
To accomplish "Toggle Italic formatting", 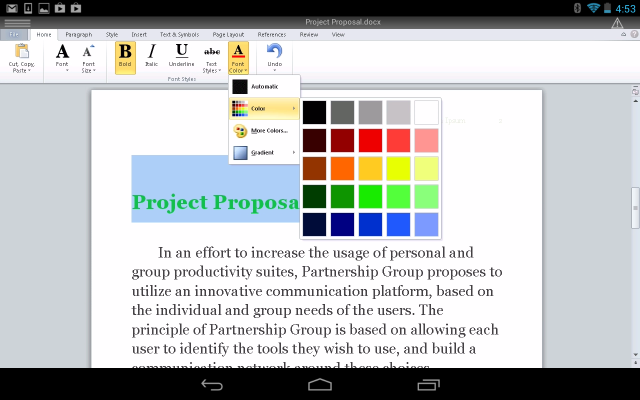I will [x=151, y=58].
